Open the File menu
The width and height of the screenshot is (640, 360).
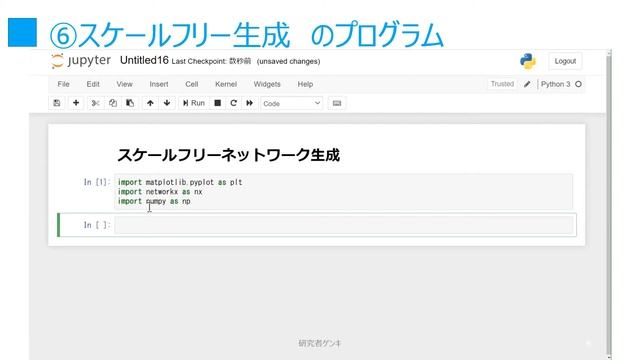point(63,84)
